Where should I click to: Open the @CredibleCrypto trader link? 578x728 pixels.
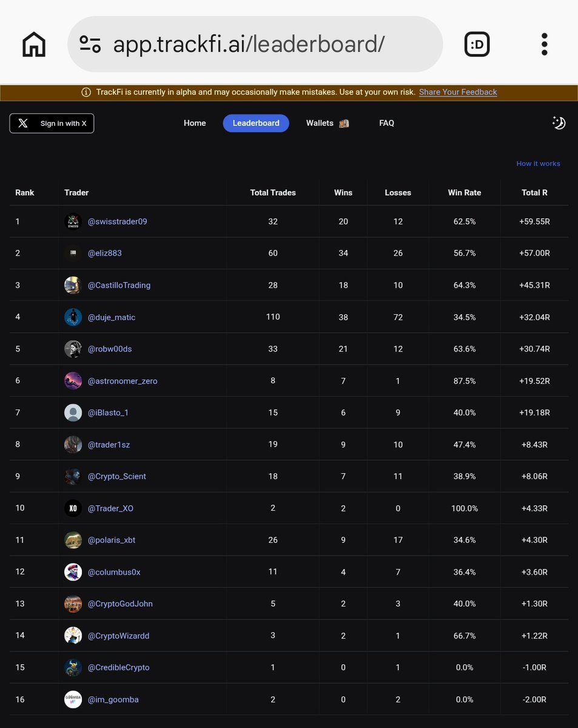(x=119, y=668)
